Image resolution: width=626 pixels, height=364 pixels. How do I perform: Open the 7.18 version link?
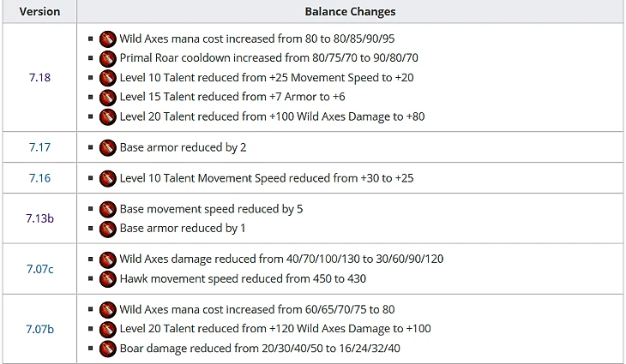click(x=39, y=77)
